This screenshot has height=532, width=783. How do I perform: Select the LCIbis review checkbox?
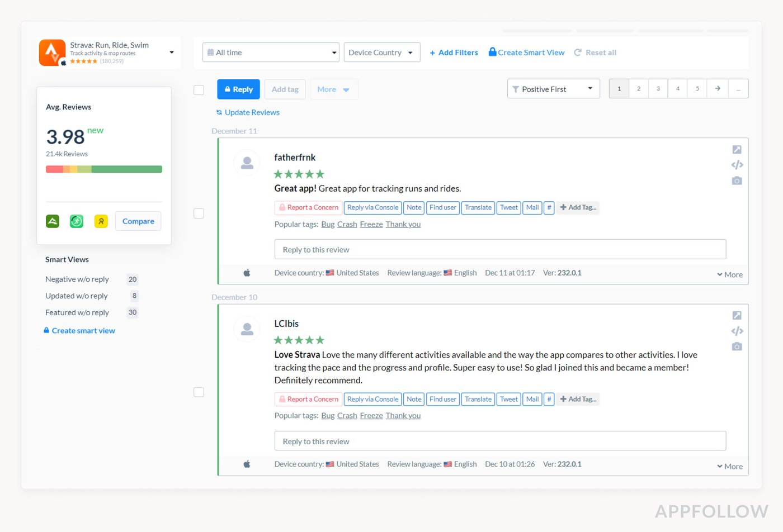point(199,392)
